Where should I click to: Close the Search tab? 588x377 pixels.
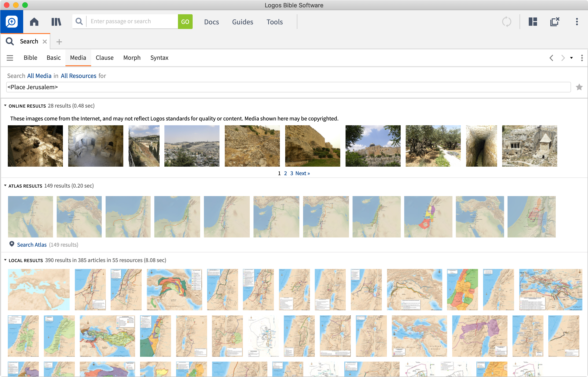45,42
